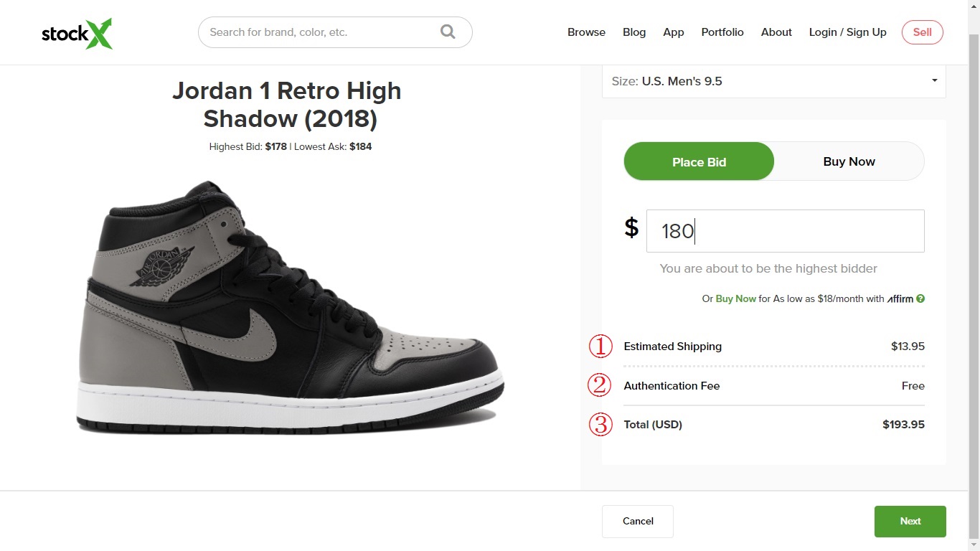Open the Browse menu

pyautogui.click(x=586, y=32)
